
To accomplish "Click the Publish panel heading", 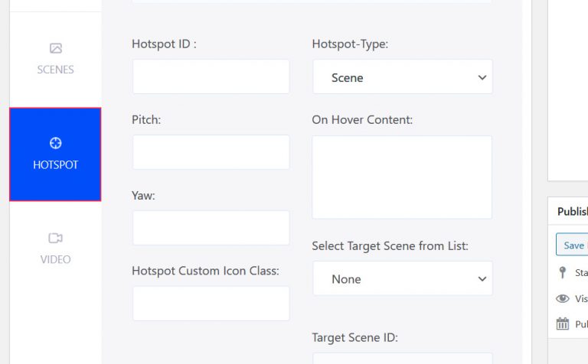I will point(572,212).
